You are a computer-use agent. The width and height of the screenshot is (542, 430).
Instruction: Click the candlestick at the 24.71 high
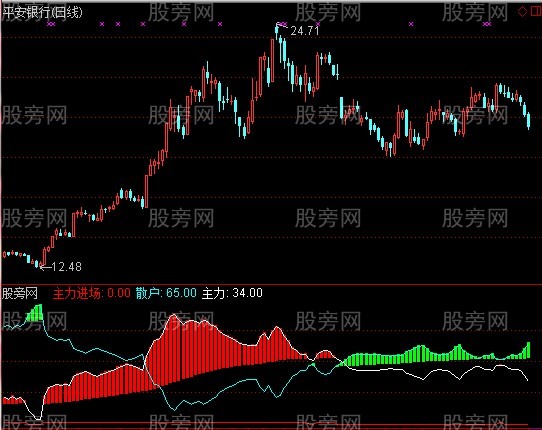click(x=277, y=32)
